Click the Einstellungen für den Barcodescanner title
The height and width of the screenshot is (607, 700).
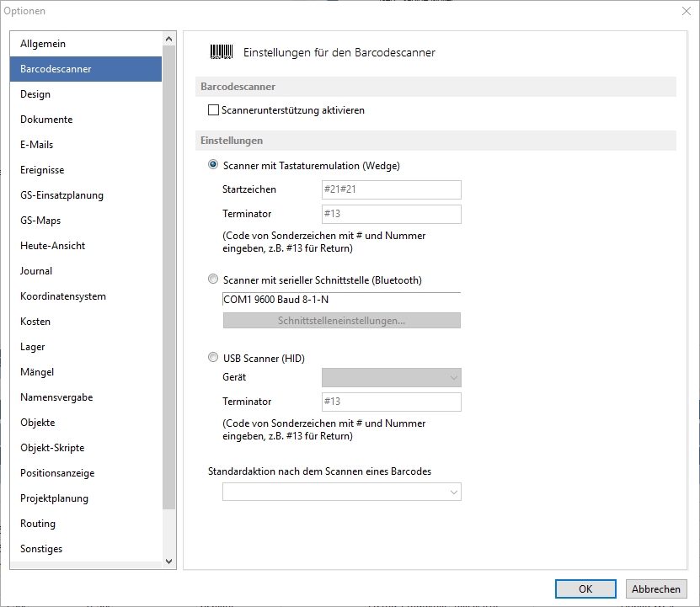coord(339,53)
